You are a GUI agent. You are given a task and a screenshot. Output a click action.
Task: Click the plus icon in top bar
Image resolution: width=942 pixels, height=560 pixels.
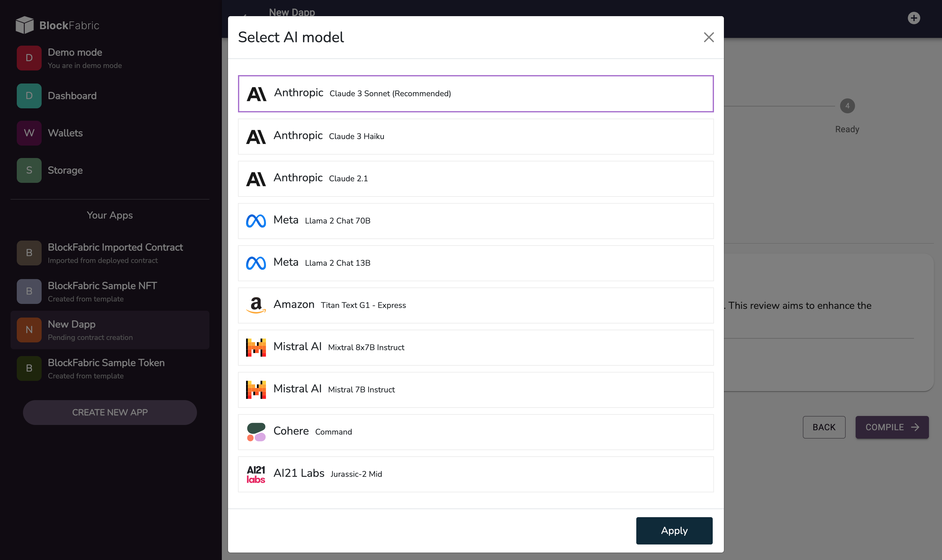point(913,18)
